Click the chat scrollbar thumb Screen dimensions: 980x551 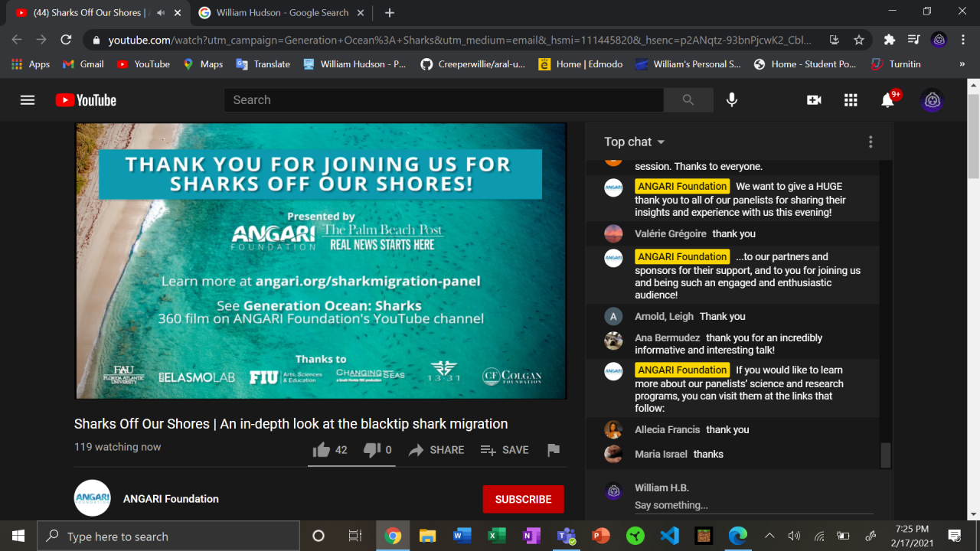tap(886, 455)
